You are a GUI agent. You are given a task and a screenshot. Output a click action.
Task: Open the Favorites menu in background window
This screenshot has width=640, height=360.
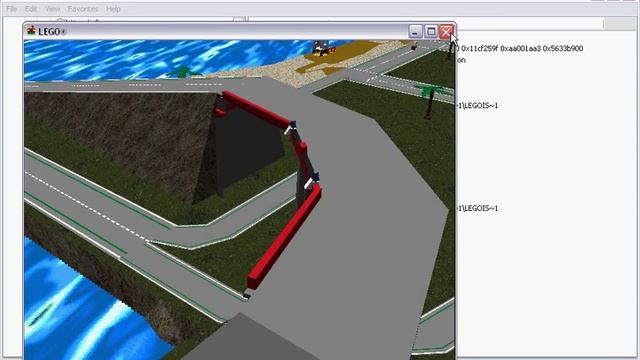83,9
